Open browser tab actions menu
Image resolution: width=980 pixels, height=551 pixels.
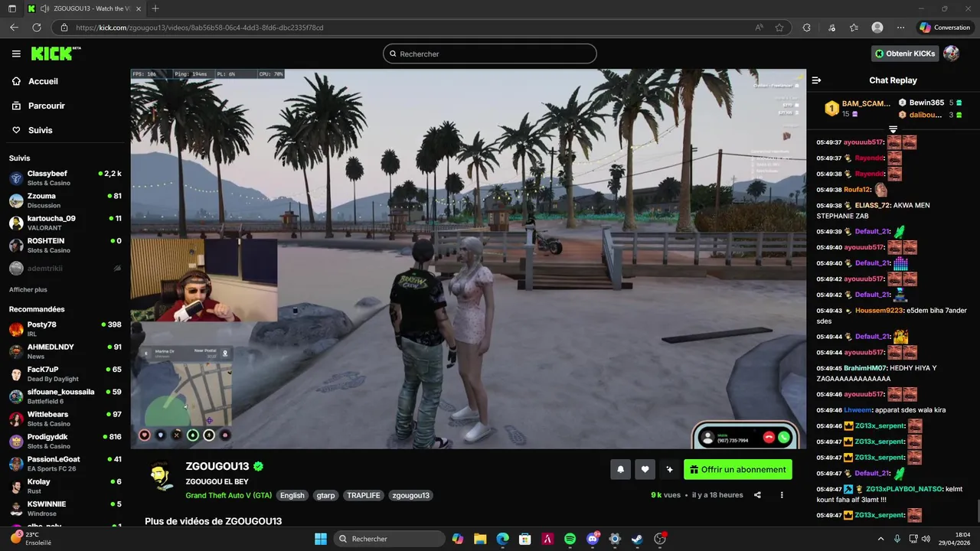tap(14, 8)
